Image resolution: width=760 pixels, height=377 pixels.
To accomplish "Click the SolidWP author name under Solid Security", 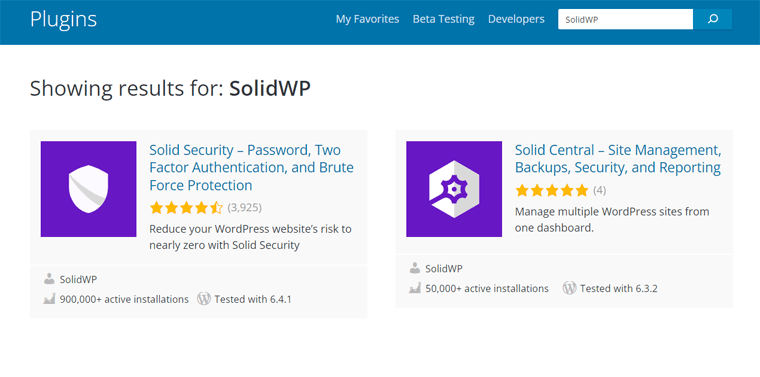I will pyautogui.click(x=79, y=279).
